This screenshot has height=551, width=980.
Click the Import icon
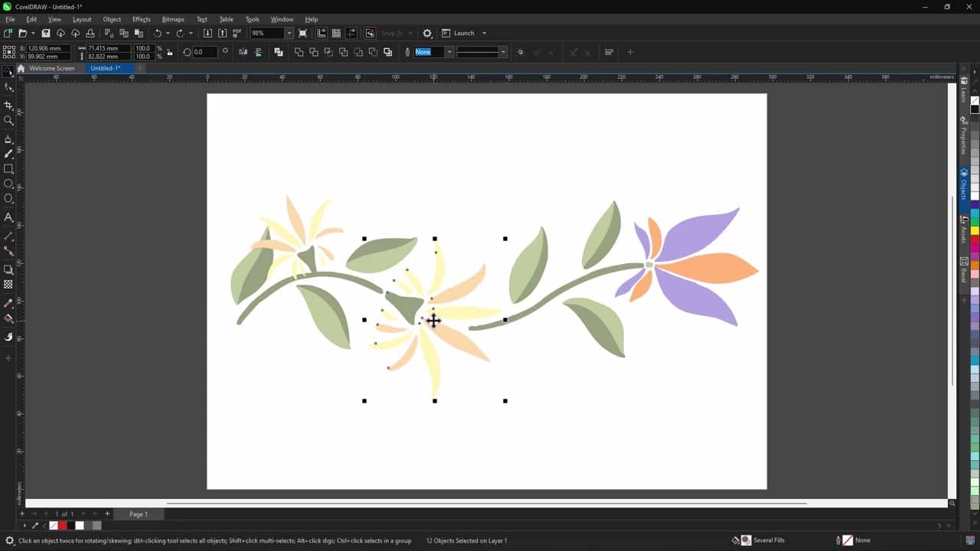pyautogui.click(x=207, y=33)
